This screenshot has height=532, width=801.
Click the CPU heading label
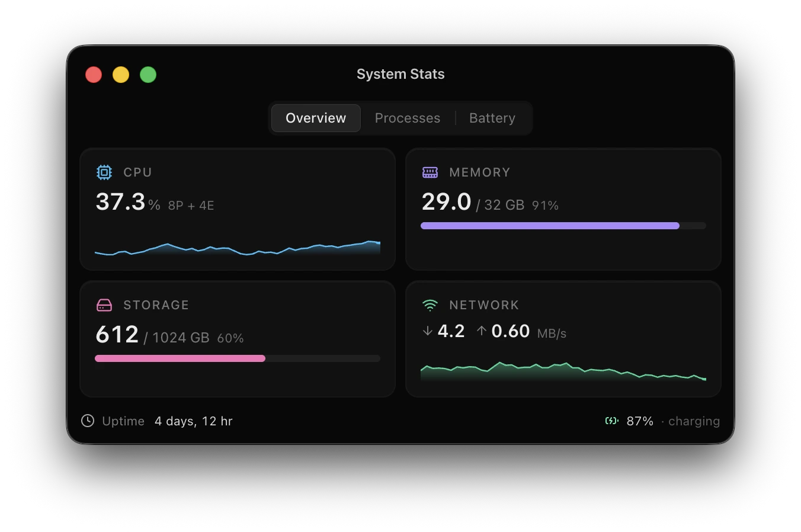pyautogui.click(x=137, y=172)
